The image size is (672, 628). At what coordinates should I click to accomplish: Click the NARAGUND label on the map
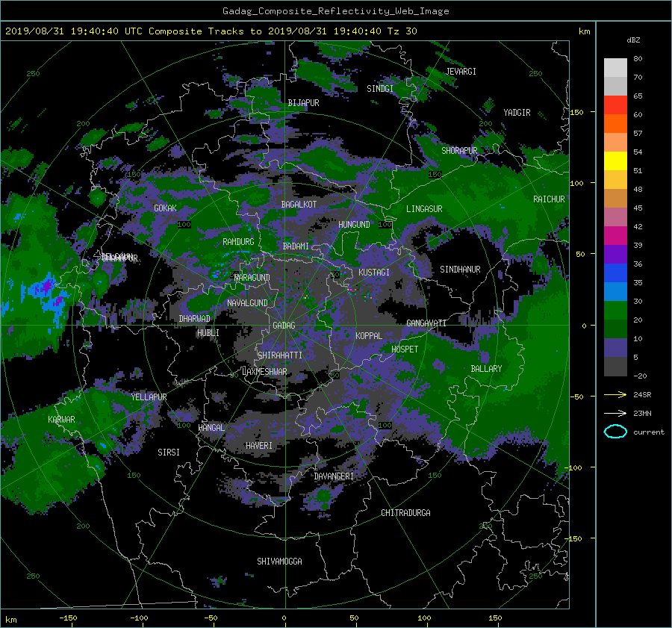click(252, 278)
